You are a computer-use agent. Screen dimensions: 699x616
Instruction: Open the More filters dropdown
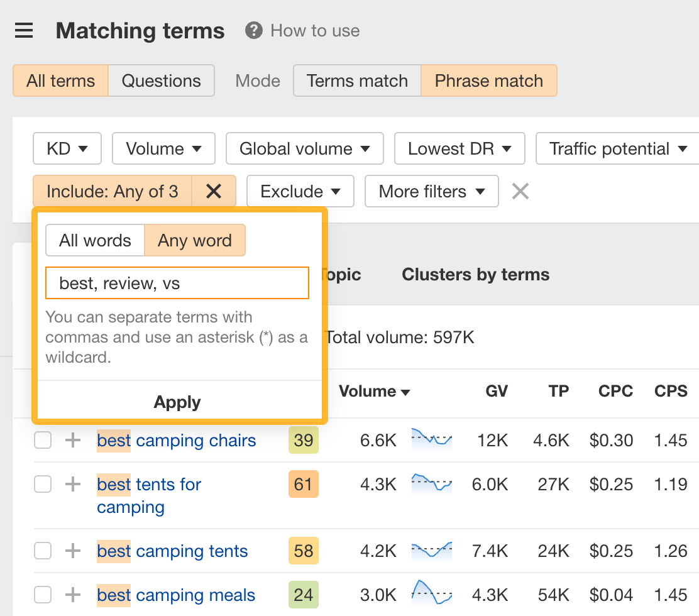pyautogui.click(x=431, y=191)
